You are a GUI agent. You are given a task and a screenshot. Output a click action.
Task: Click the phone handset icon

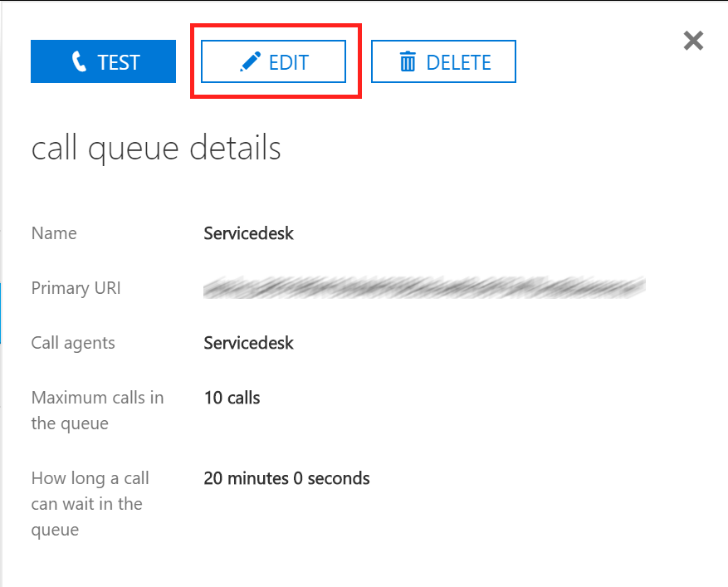point(79,61)
